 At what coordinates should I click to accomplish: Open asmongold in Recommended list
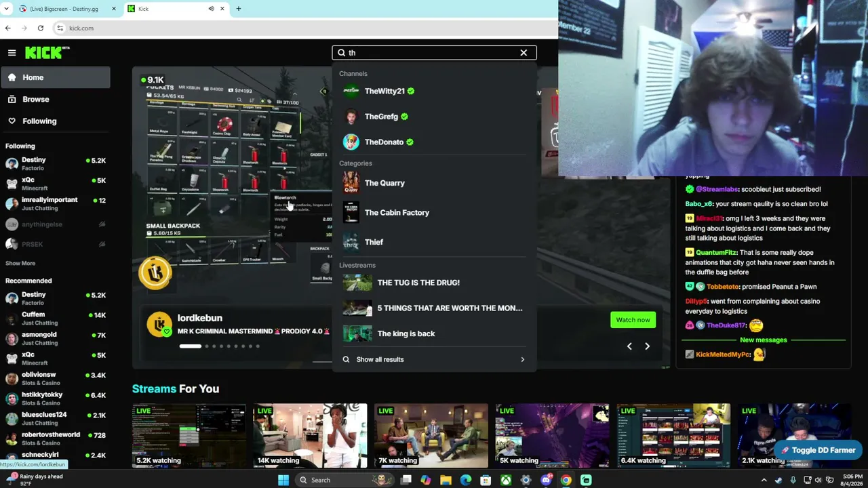(x=55, y=338)
